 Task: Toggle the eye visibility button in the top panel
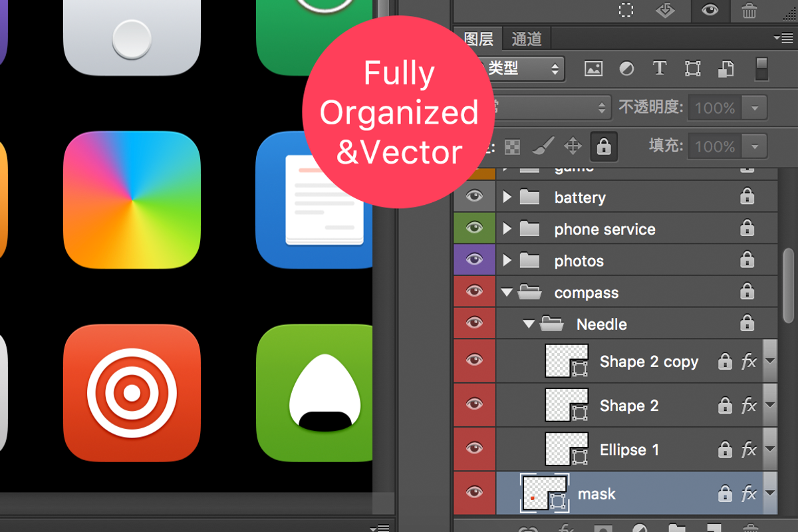point(710,11)
